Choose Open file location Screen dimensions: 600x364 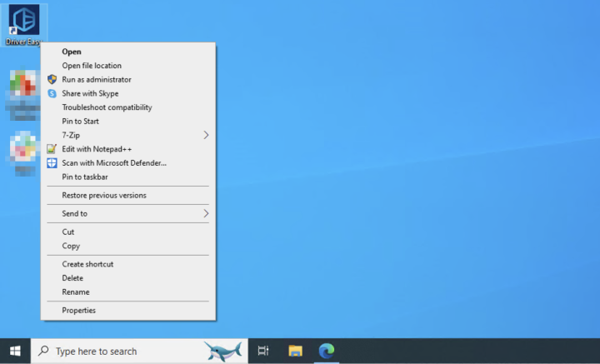click(92, 66)
